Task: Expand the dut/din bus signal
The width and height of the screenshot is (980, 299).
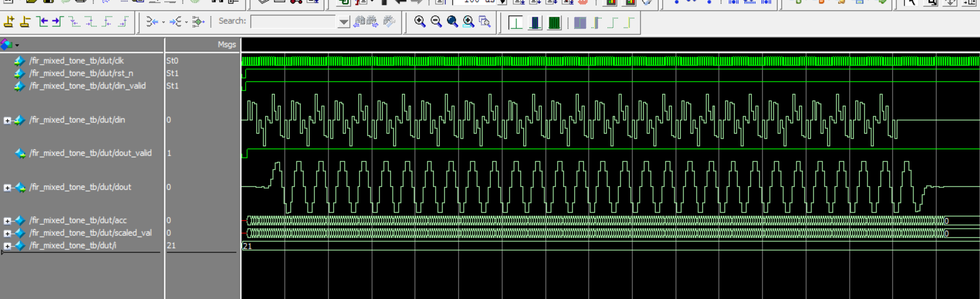Action: pos(7,120)
